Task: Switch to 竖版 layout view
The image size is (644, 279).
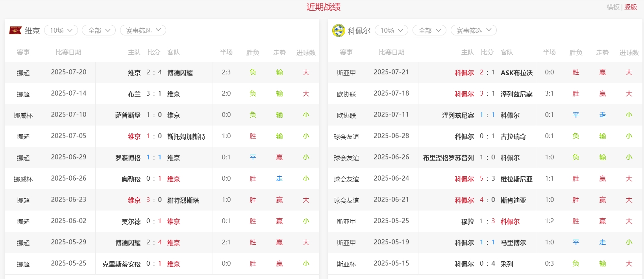Action: pyautogui.click(x=631, y=7)
